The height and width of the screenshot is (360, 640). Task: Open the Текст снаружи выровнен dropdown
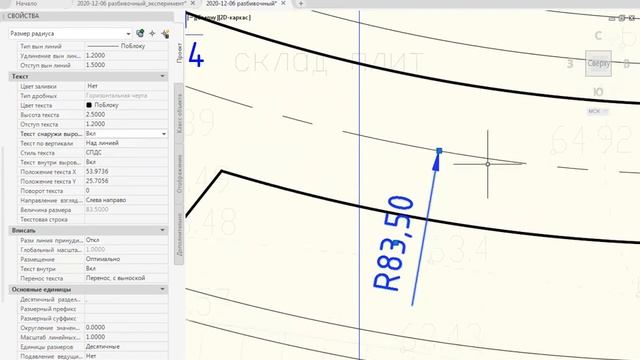164,134
